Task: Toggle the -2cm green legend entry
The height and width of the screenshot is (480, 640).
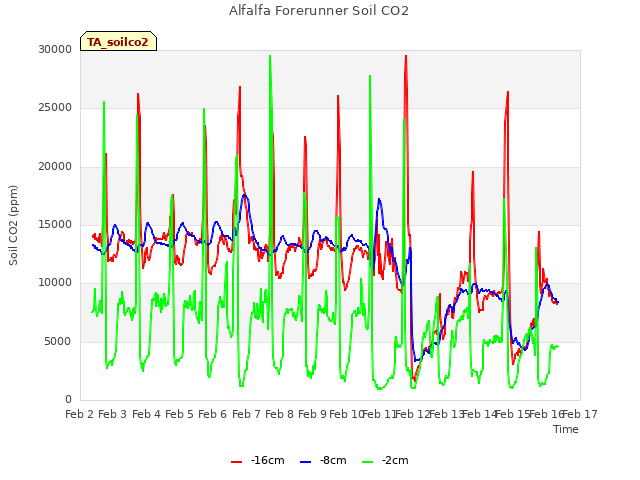Action: tap(385, 460)
